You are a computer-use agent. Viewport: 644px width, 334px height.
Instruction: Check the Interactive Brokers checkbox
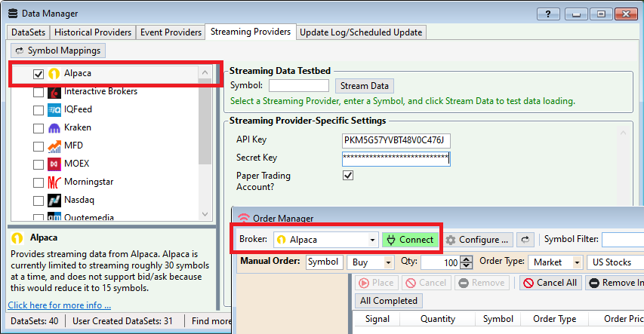39,92
